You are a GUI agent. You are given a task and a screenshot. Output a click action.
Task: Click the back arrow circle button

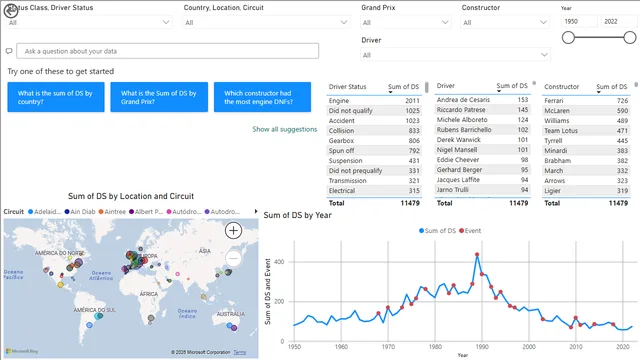11,11
